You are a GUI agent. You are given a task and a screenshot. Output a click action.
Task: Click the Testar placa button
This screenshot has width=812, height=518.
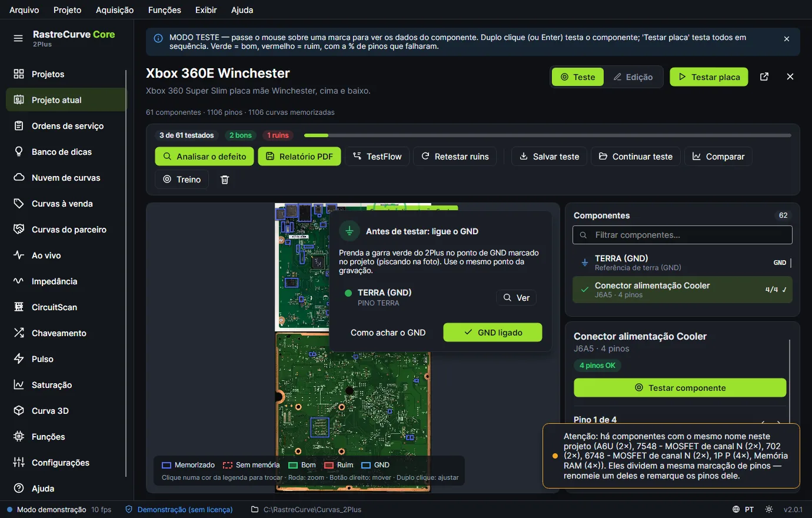(709, 77)
